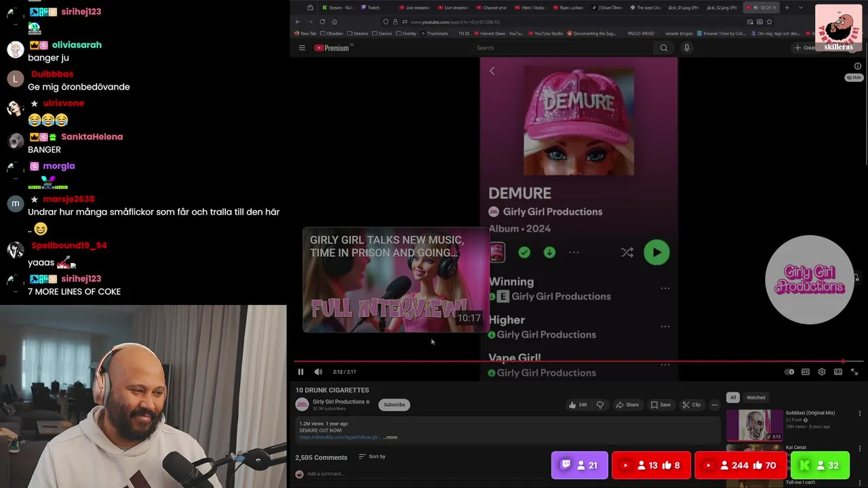
Task: Subscribe to Girly Girl Productions below the video
Action: coord(394,405)
